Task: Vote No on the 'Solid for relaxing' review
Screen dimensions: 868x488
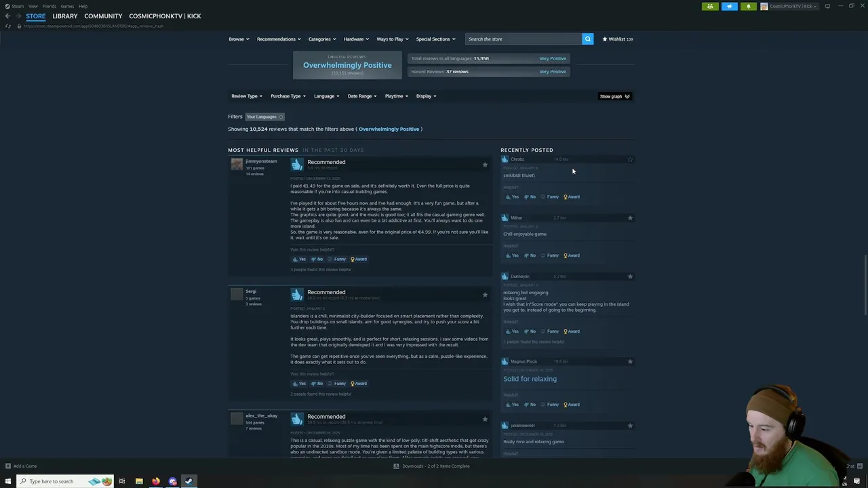Action: tap(530, 405)
